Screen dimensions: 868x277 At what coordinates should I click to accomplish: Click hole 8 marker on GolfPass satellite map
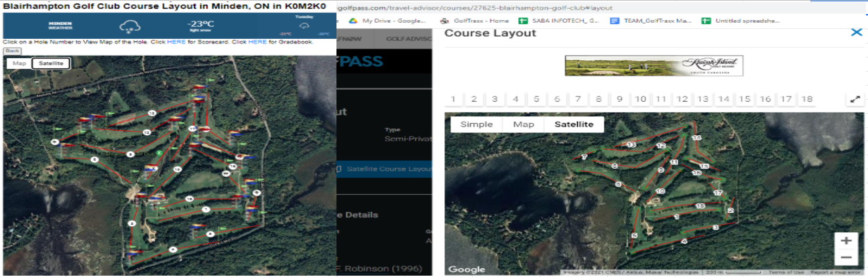coord(615,165)
